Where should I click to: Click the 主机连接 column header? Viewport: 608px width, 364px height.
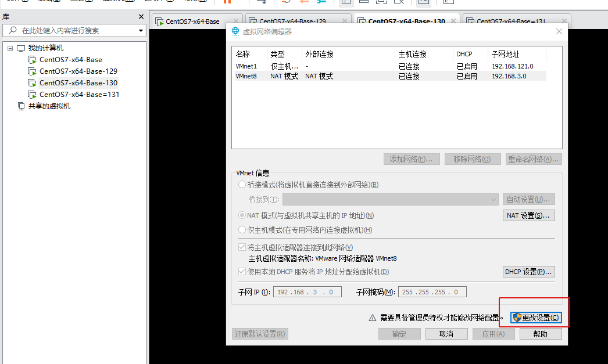pos(424,54)
